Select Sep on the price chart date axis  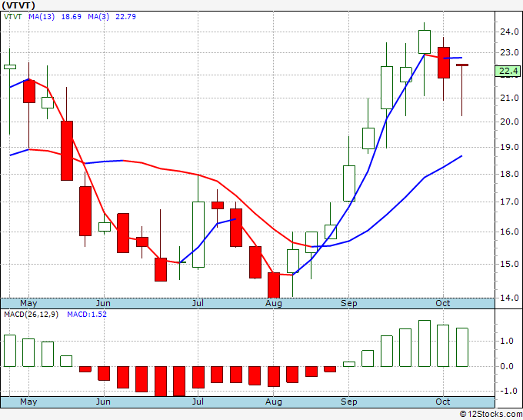[349, 303]
